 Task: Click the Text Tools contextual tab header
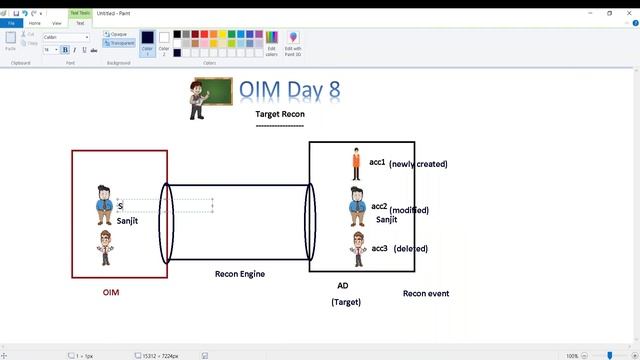click(x=80, y=13)
